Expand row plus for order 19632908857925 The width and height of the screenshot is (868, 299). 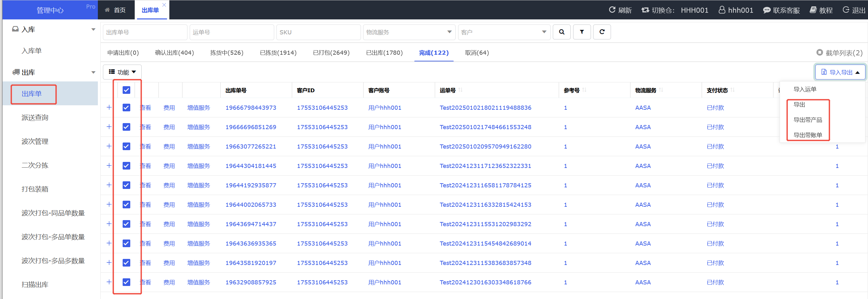(x=109, y=282)
